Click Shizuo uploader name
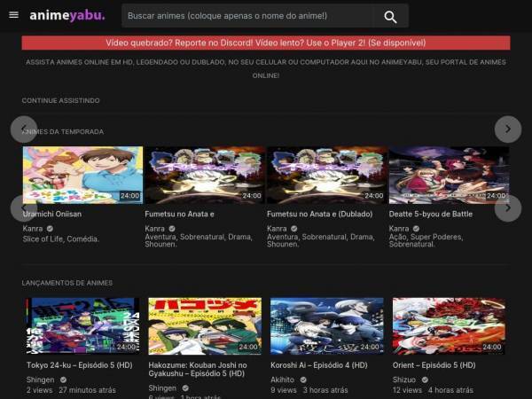This screenshot has height=399, width=532. point(404,380)
